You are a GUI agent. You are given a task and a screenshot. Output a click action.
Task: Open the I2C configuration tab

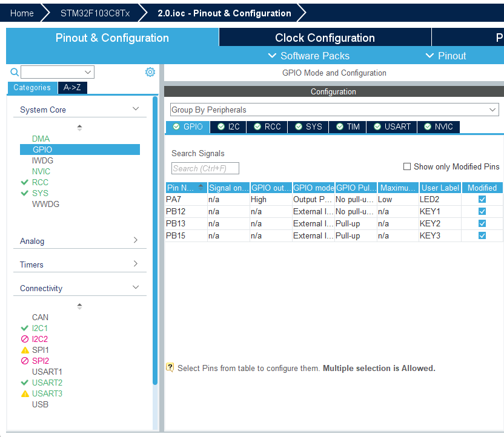pyautogui.click(x=228, y=127)
